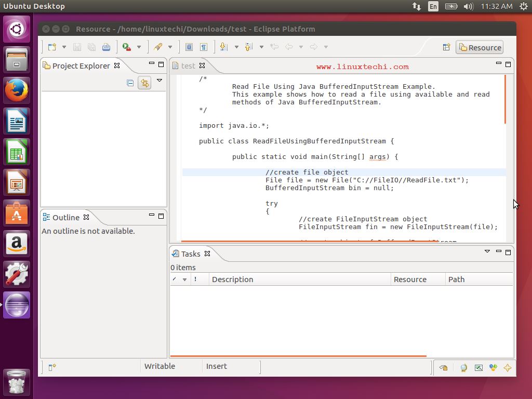Toggle Block Selection Mode in toolbar
This screenshot has width=532, height=399.
[x=189, y=47]
